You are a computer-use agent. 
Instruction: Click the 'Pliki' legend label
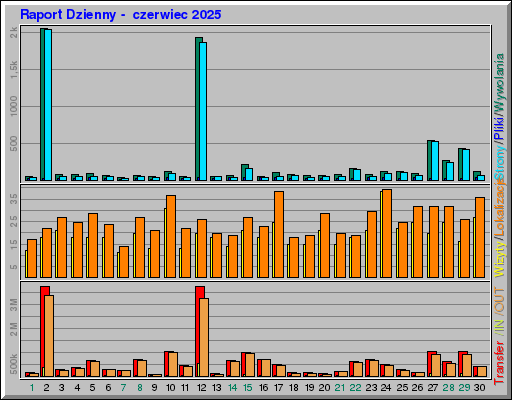coord(499,128)
